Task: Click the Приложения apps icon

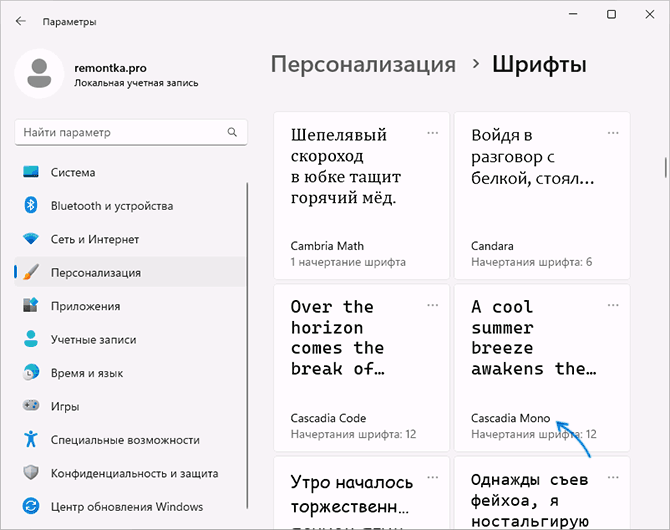Action: click(x=31, y=305)
